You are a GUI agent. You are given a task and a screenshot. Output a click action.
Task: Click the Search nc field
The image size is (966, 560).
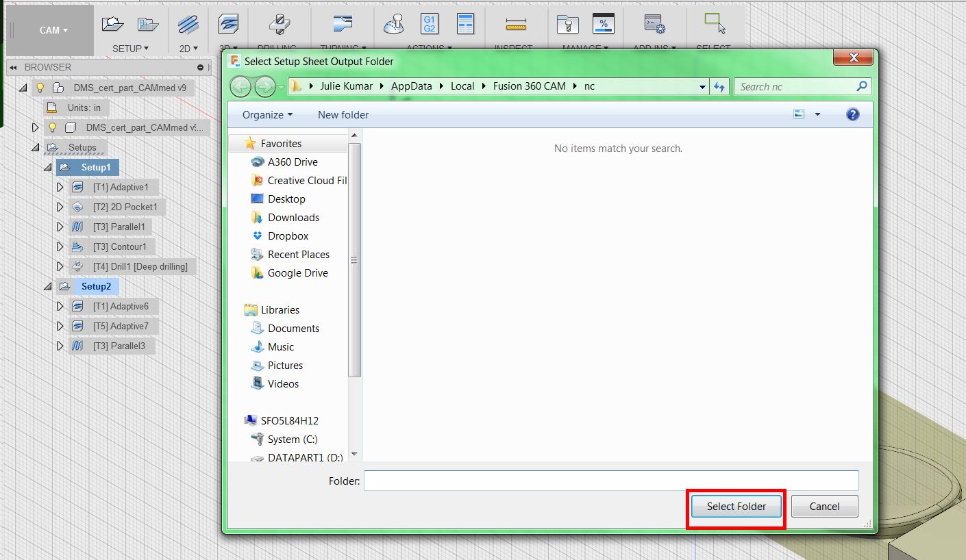803,87
